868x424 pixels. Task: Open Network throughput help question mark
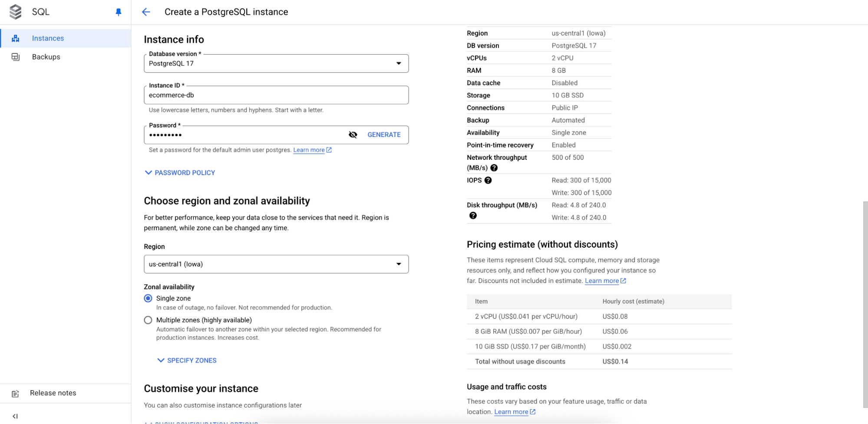pos(494,168)
